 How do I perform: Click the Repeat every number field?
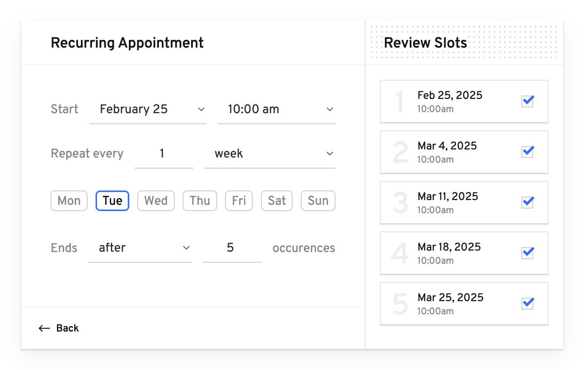pyautogui.click(x=164, y=154)
